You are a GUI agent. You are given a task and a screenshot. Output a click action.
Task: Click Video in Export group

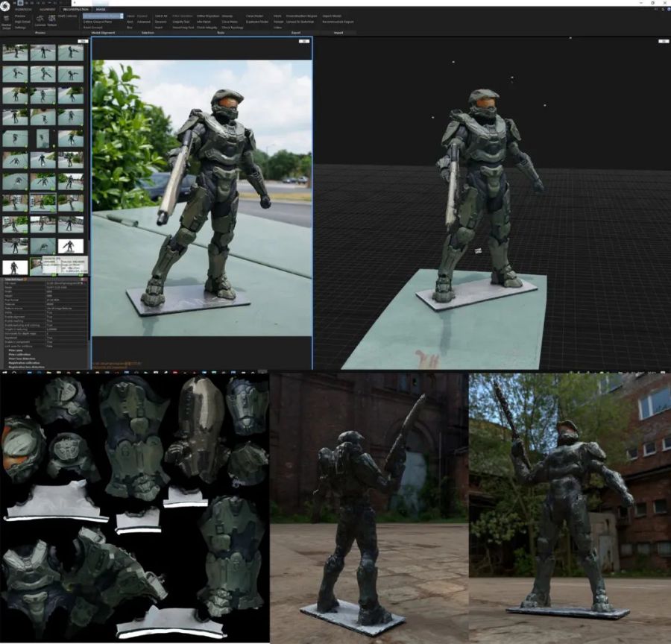coord(278,28)
